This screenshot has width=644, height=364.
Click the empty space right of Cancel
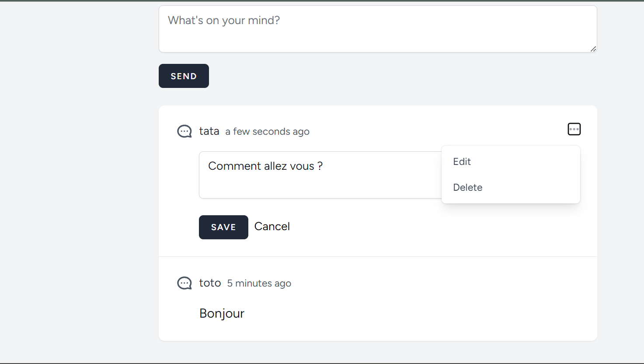pyautogui.click(x=415, y=227)
